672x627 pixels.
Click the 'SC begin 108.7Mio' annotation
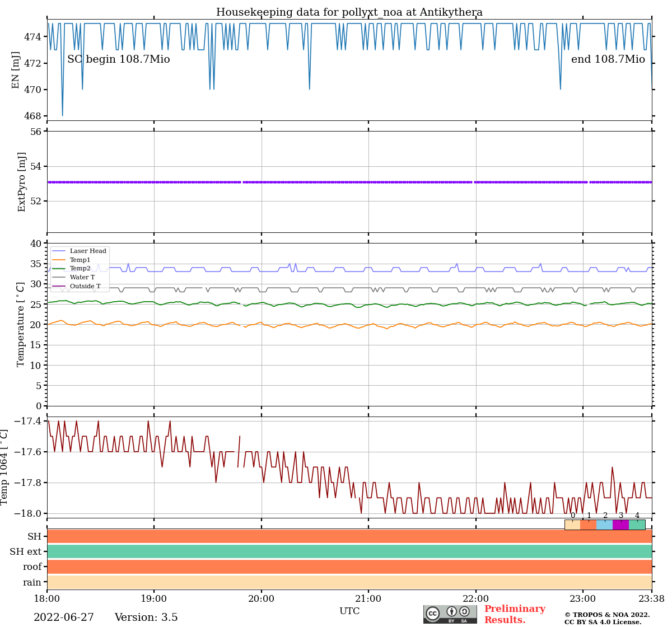119,59
